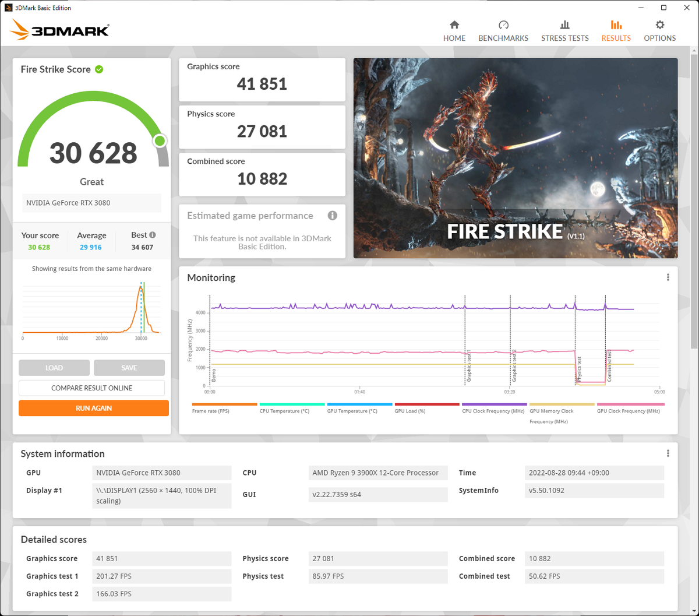Click the Physics score value 27 081 card
The width and height of the screenshot is (699, 616).
[262, 127]
